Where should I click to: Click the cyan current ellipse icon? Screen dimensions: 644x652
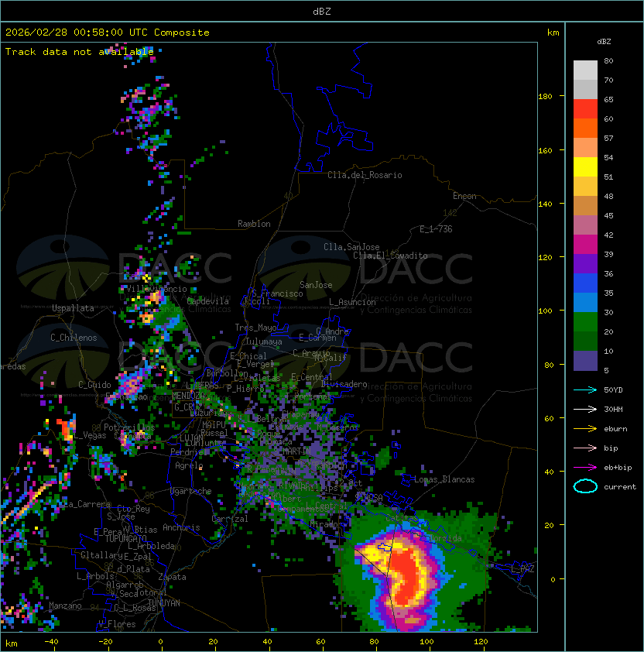[x=585, y=486]
